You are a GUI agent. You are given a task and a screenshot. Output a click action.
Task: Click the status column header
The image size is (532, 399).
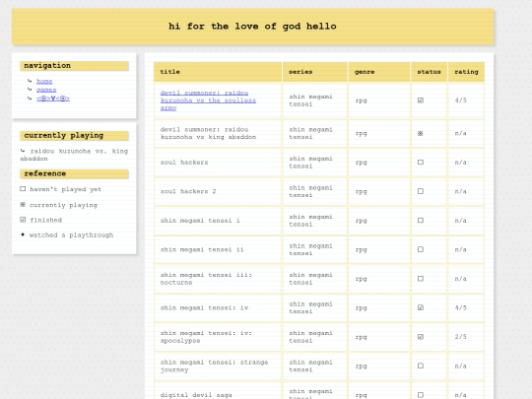[x=429, y=72]
